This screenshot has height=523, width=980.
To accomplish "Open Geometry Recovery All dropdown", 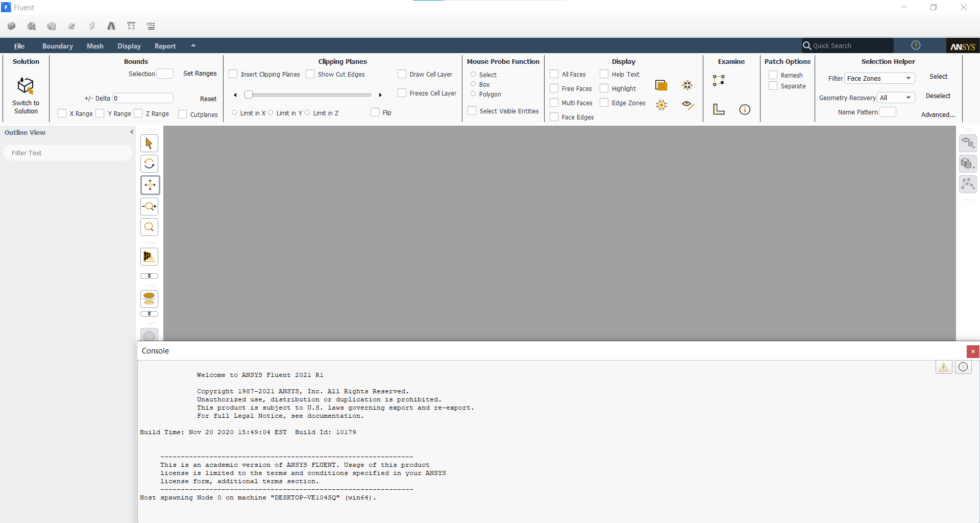I will tap(896, 98).
